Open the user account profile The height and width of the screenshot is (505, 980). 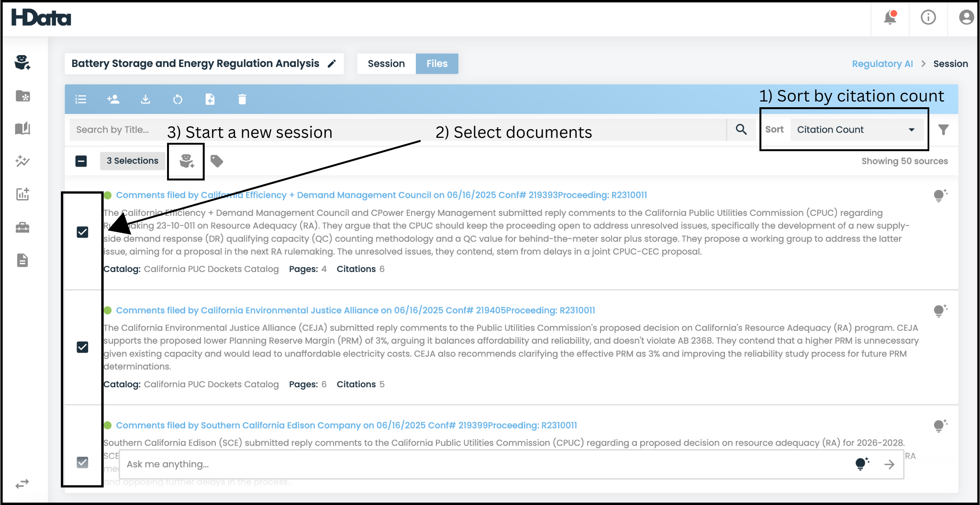967,18
